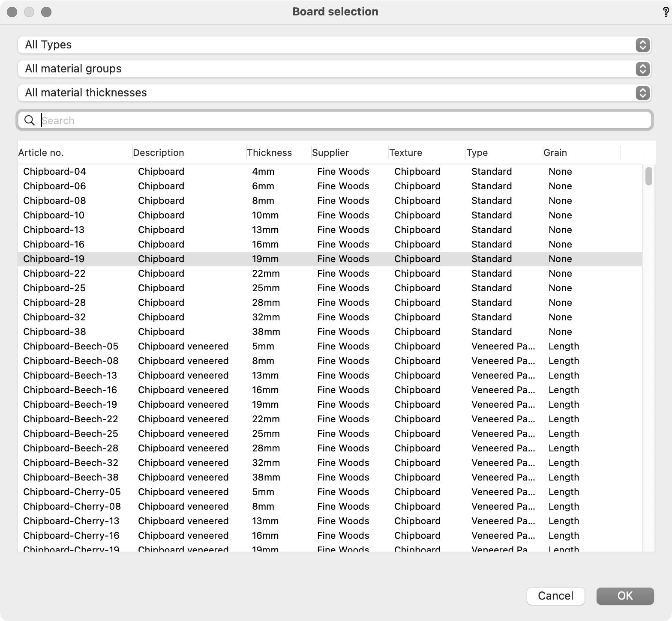
Task: Select row Chipboard-Cherry-08
Action: (x=330, y=507)
